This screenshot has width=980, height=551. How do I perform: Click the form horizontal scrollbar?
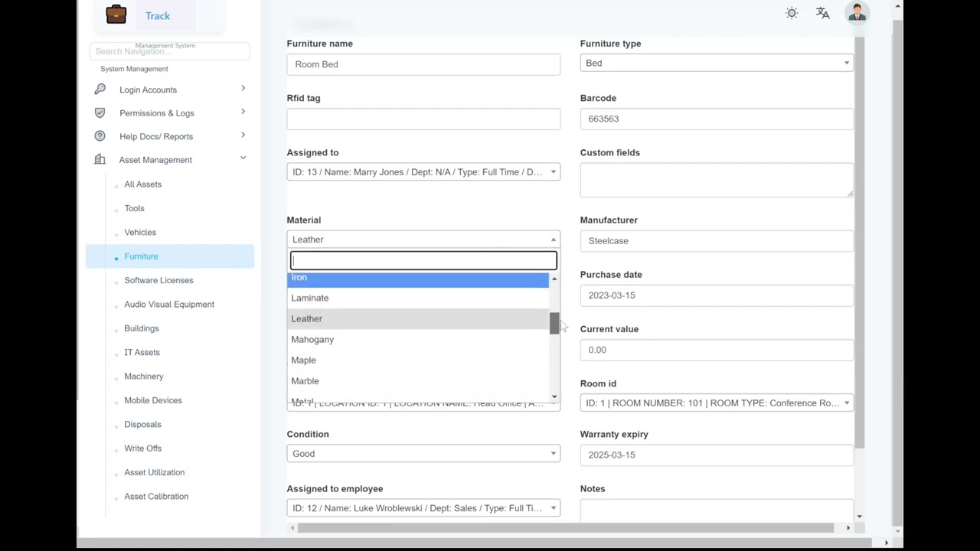[565, 528]
